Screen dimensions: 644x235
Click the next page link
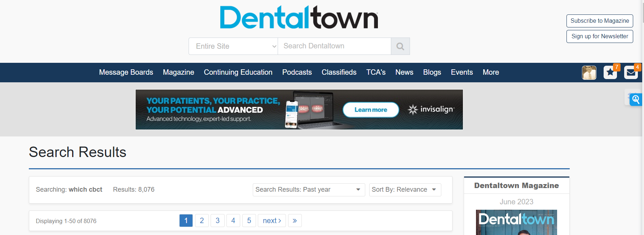click(x=272, y=221)
